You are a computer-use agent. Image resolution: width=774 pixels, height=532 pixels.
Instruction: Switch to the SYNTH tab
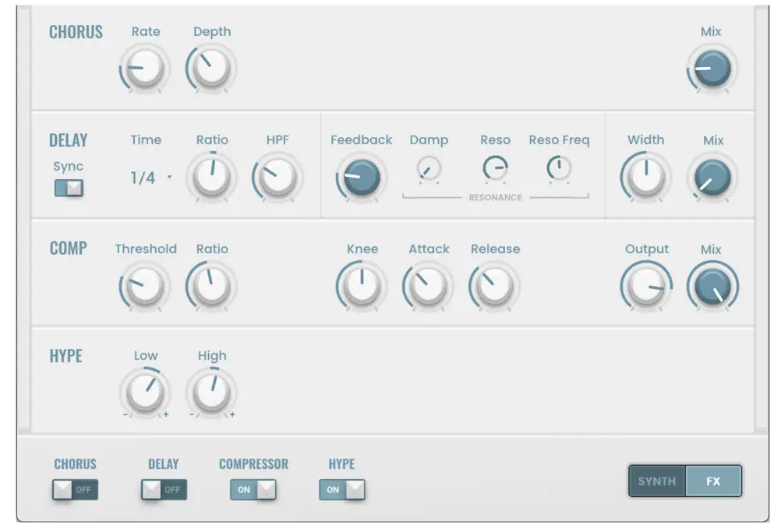pyautogui.click(x=657, y=481)
